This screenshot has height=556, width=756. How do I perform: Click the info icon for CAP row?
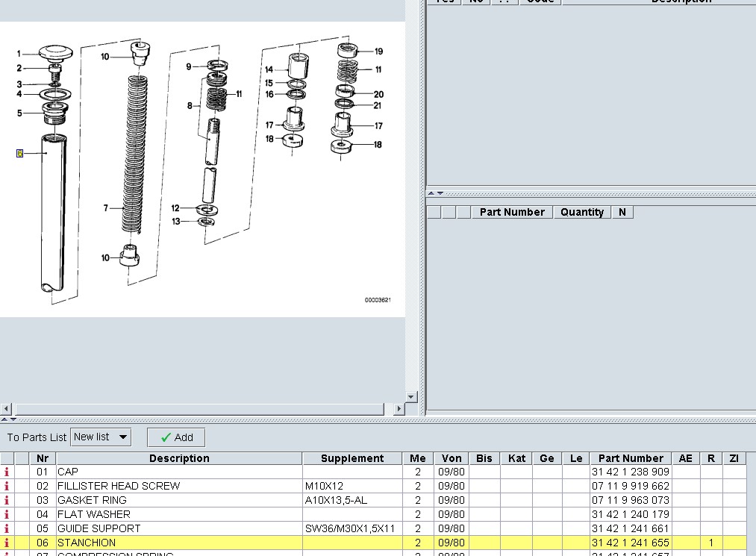click(x=7, y=472)
